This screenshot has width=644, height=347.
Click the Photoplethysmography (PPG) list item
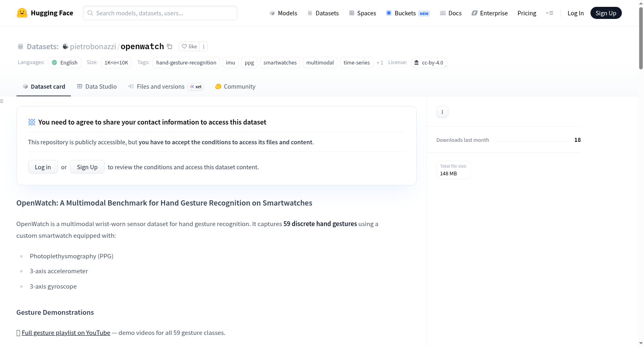click(x=72, y=256)
